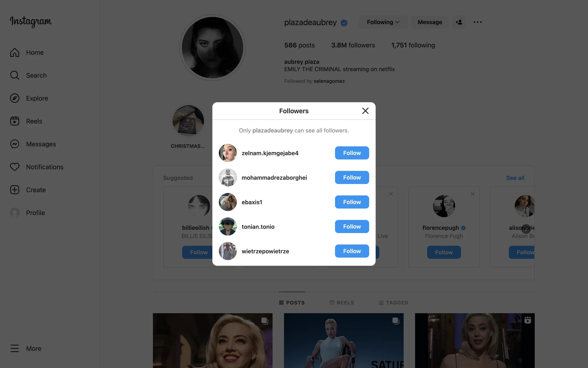This screenshot has width=588, height=368.
Task: Go to the Explore compass icon
Action: click(x=15, y=98)
